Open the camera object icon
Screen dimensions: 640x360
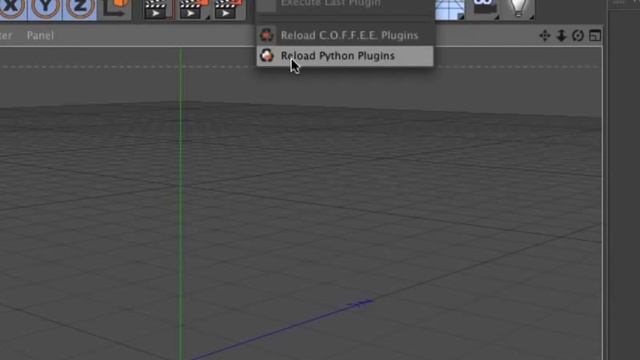point(485,9)
